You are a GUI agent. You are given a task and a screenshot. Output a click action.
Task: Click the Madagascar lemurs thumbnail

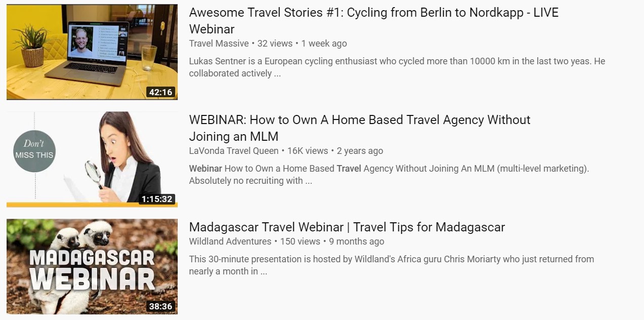(92, 267)
